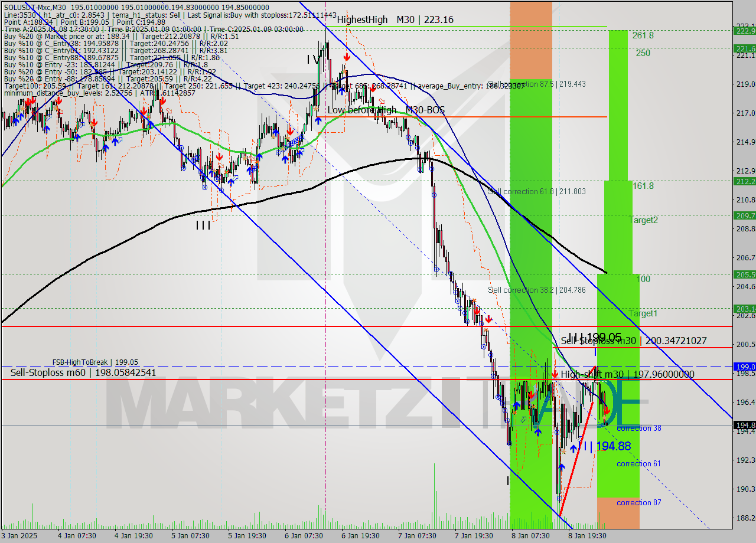Select Buy %20 @ Market price line
756x543 pixels.
pos(121,37)
